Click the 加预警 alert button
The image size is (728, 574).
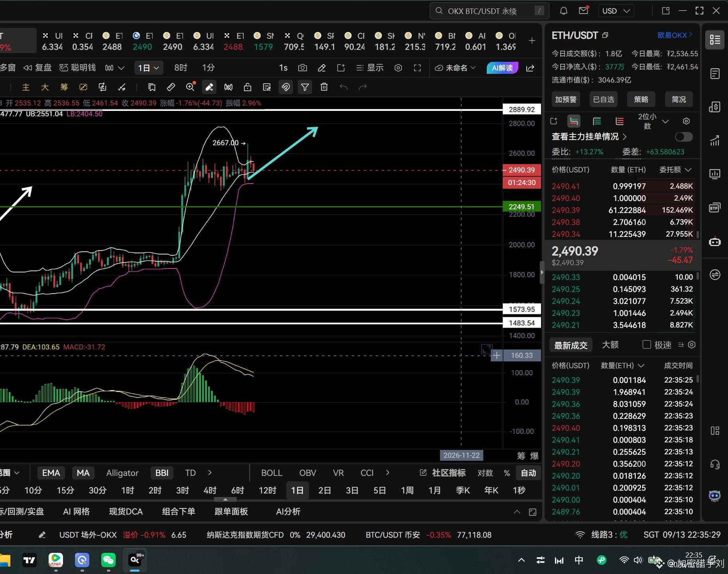coord(566,99)
